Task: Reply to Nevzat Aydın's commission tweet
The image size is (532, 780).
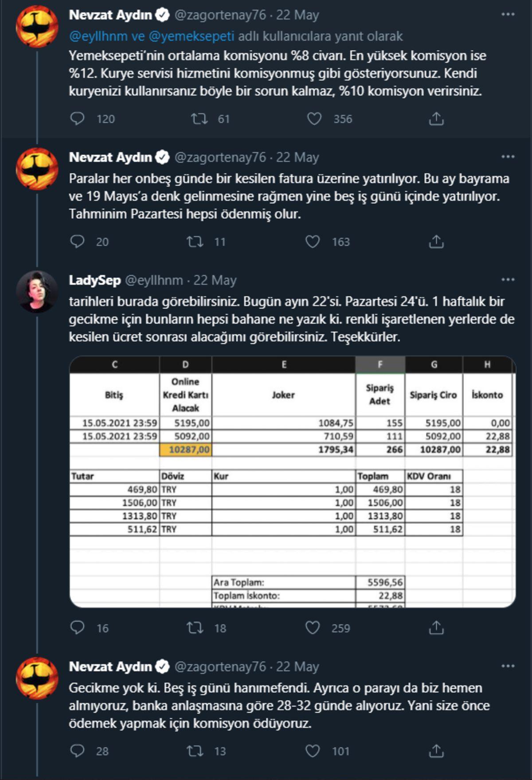Action: tap(78, 118)
